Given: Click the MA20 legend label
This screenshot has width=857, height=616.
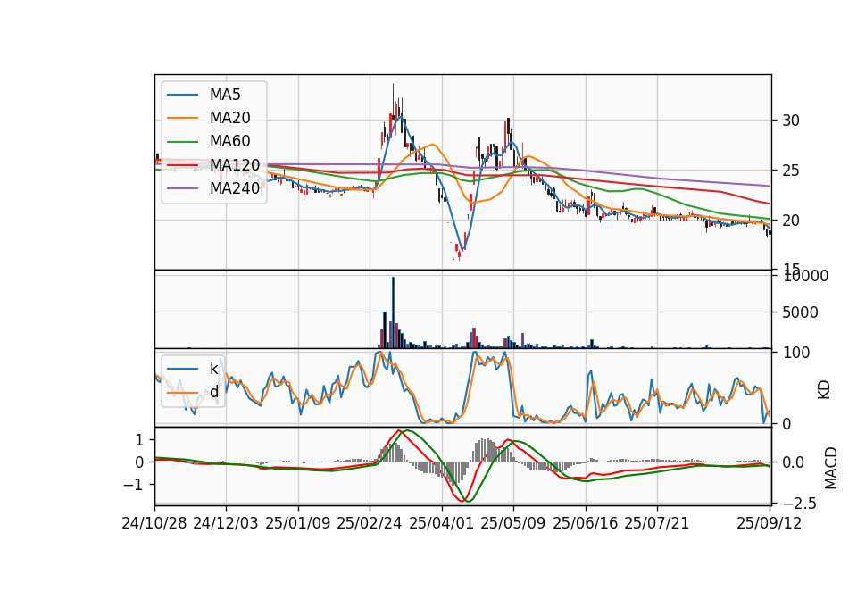Looking at the screenshot, I should pyautogui.click(x=229, y=118).
